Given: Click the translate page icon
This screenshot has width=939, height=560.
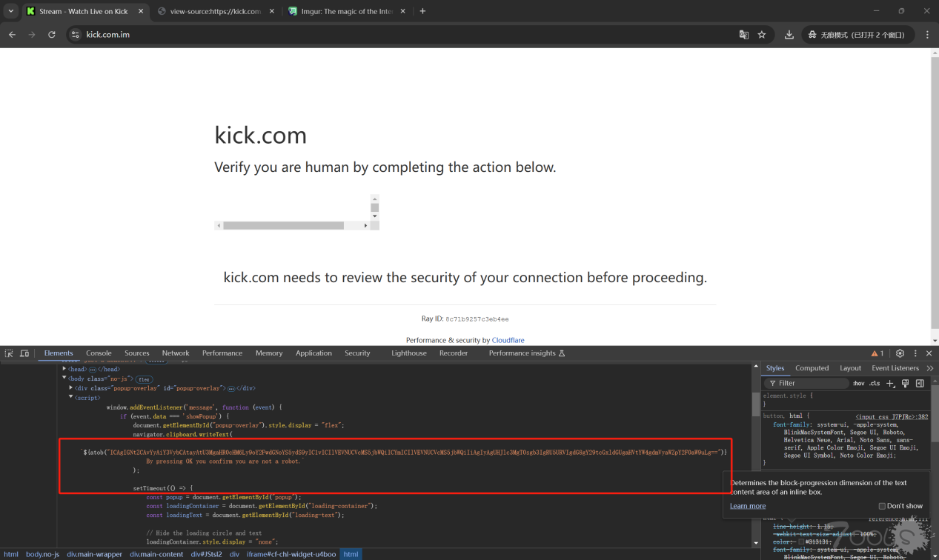Looking at the screenshot, I should pos(744,35).
